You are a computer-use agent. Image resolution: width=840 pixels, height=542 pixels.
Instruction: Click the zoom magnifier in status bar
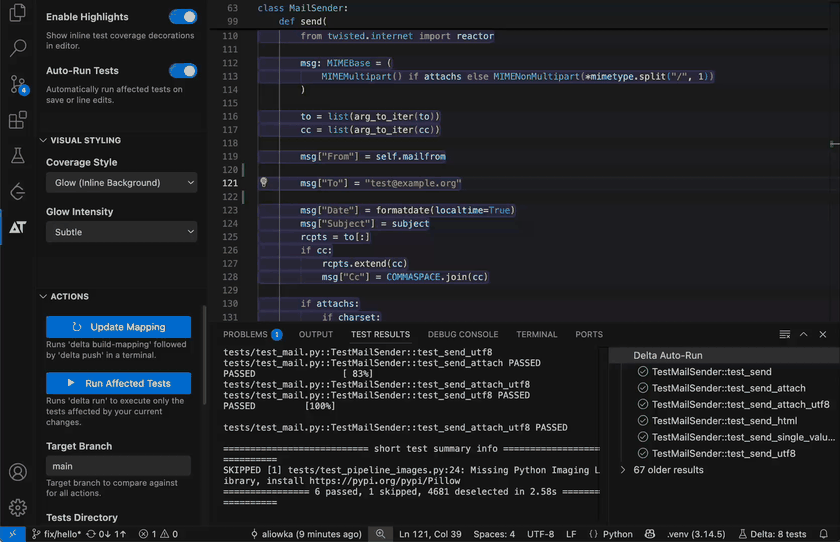[x=380, y=534]
